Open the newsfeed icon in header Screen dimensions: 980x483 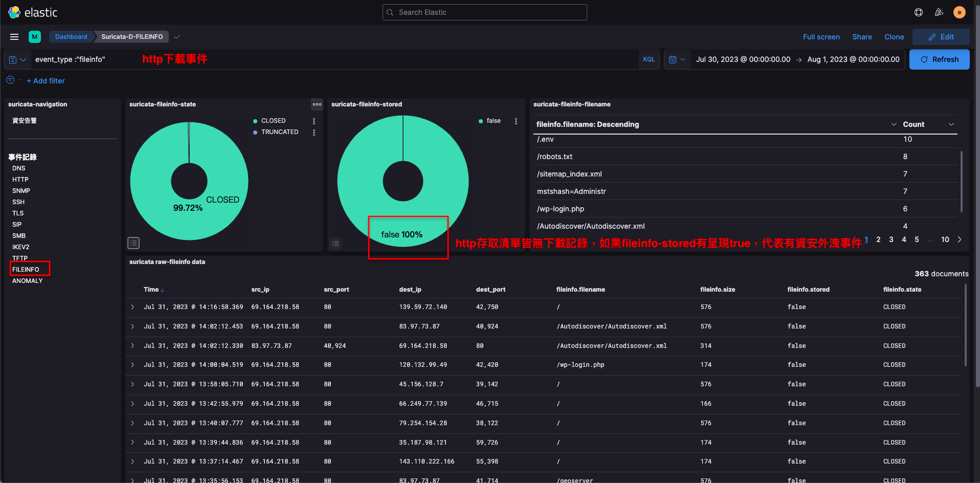click(939, 12)
